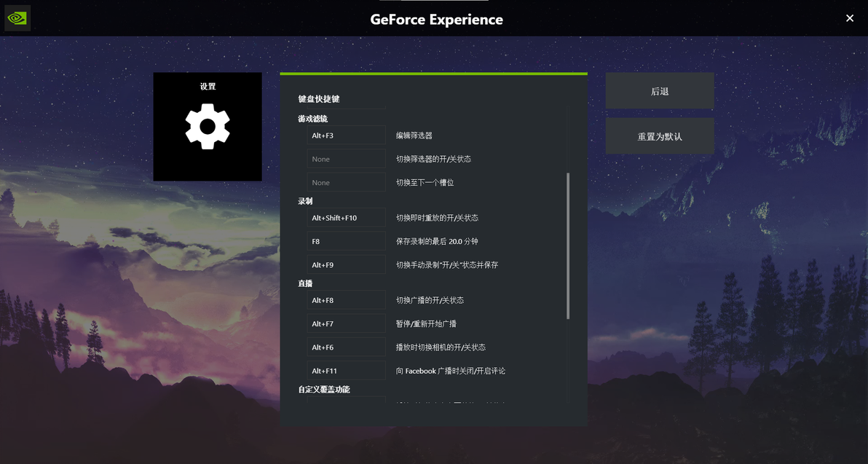
Task: Click the 直播 section heading
Action: (305, 283)
